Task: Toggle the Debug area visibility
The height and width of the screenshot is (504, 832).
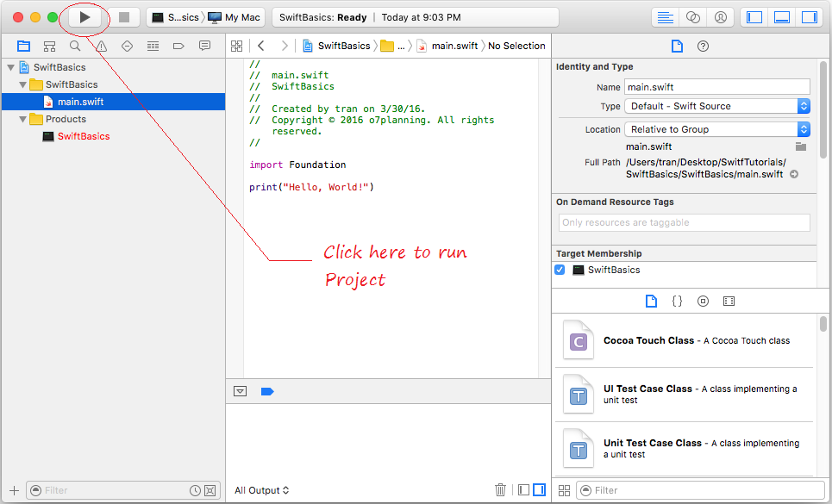Action: click(x=782, y=17)
